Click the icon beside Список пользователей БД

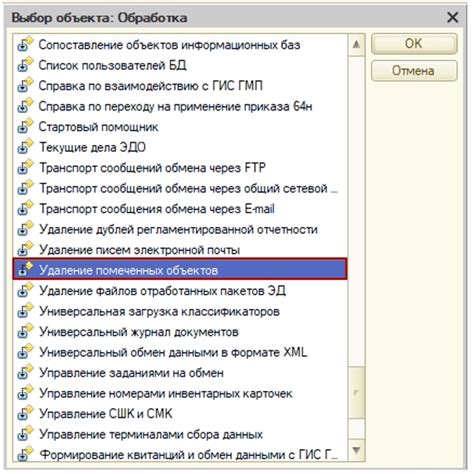25,65
